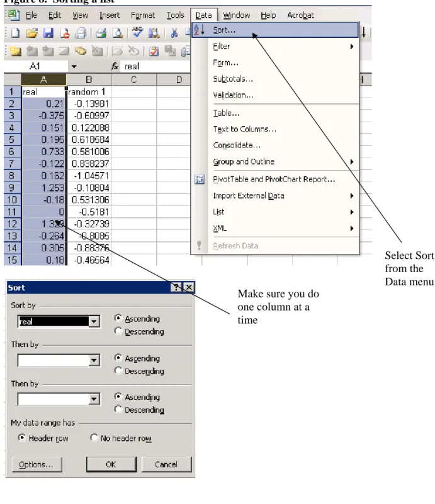Image resolution: width=435 pixels, height=504 pixels.
Task: Click the Update File icon on reviewing toolbar
Action: (x=170, y=51)
